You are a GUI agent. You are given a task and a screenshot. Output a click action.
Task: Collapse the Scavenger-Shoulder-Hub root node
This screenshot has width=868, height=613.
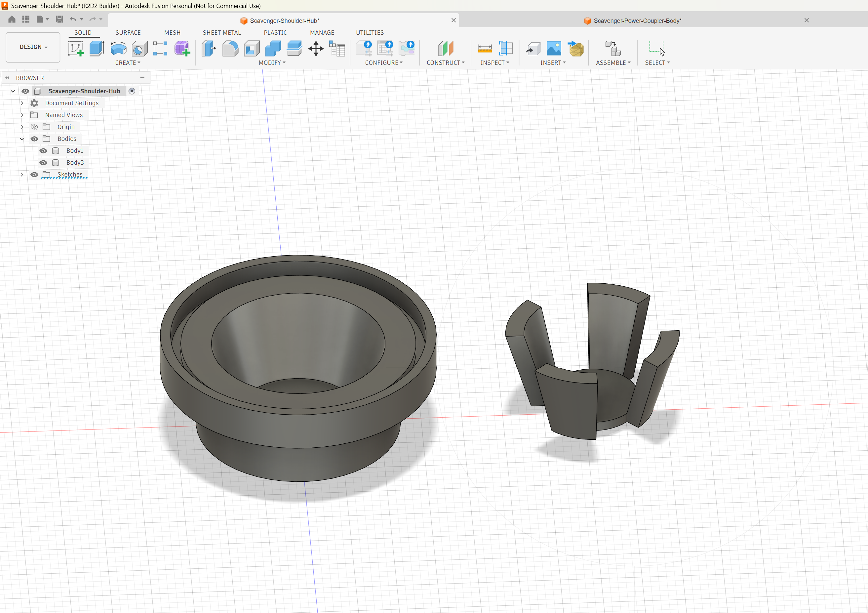point(13,91)
